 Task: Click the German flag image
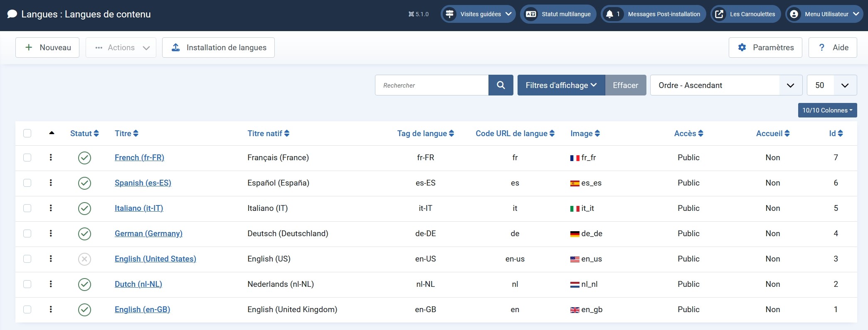(575, 234)
